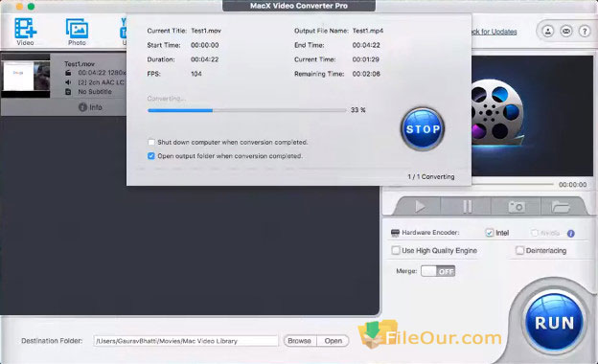
Task: Click the Remaining Time value 00:02:06
Action: click(366, 74)
